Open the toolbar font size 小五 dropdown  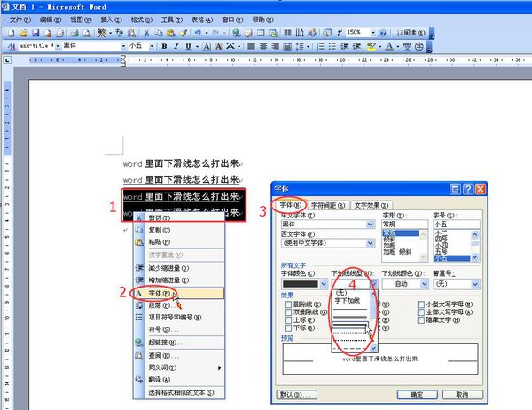[152, 46]
